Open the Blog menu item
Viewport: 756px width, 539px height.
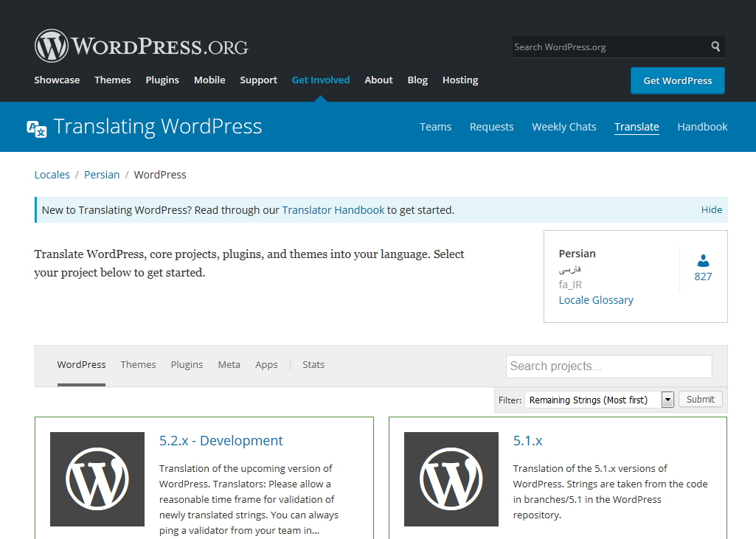(417, 80)
